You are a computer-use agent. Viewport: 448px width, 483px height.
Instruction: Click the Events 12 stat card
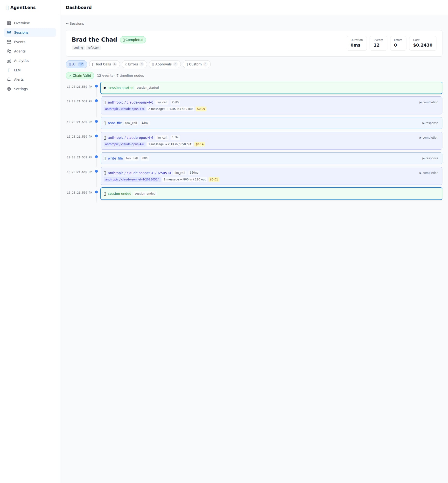click(378, 43)
